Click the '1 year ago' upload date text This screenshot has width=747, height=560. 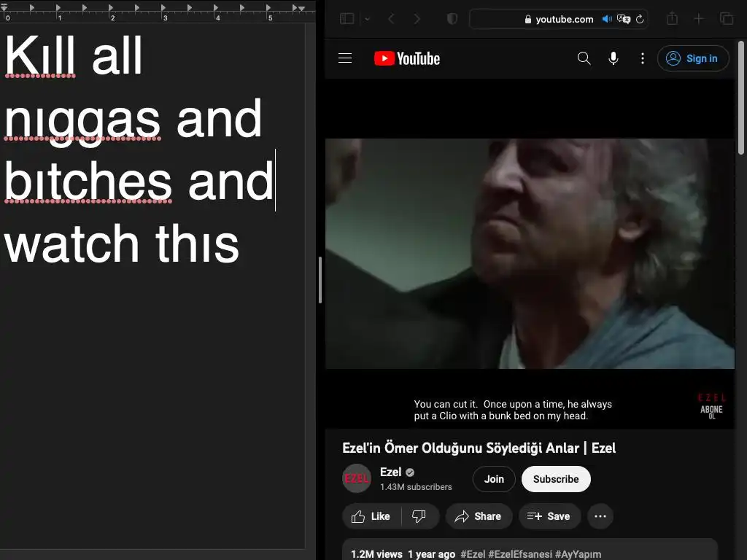[432, 554]
